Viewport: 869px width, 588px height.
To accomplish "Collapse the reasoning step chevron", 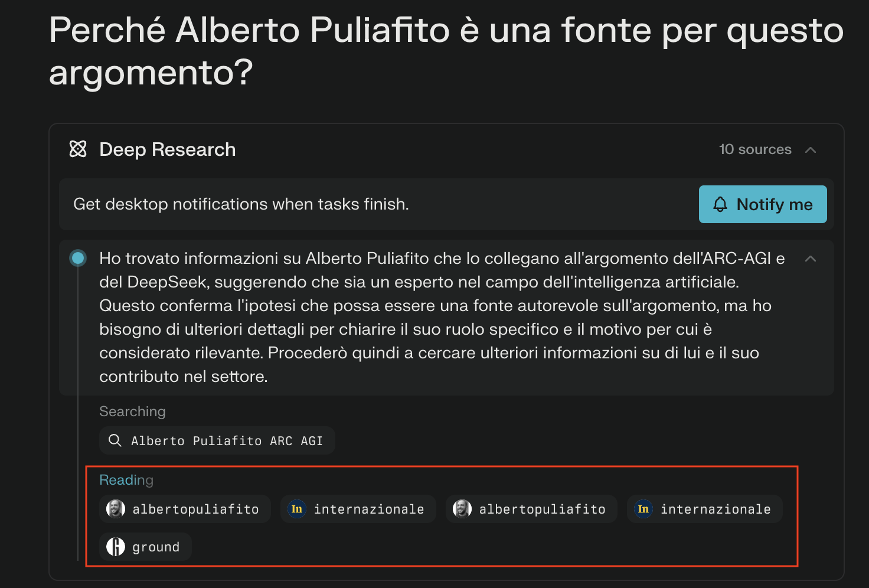I will coord(811,259).
